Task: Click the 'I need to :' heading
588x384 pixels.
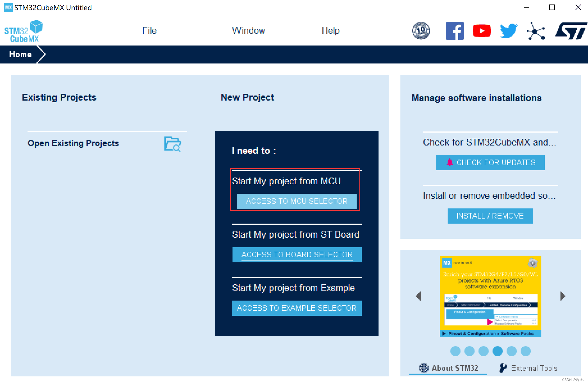Action: tap(254, 151)
